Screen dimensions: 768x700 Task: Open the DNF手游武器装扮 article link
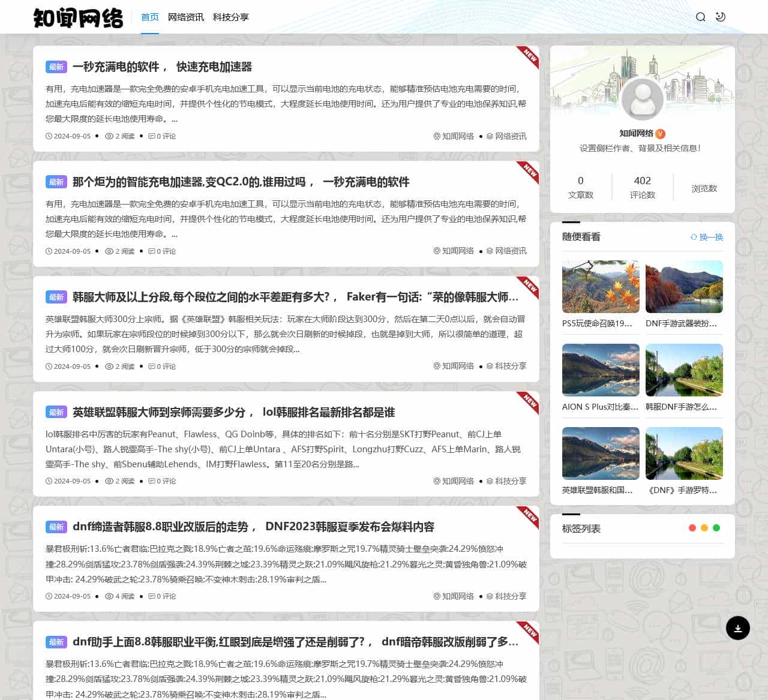coord(681,323)
